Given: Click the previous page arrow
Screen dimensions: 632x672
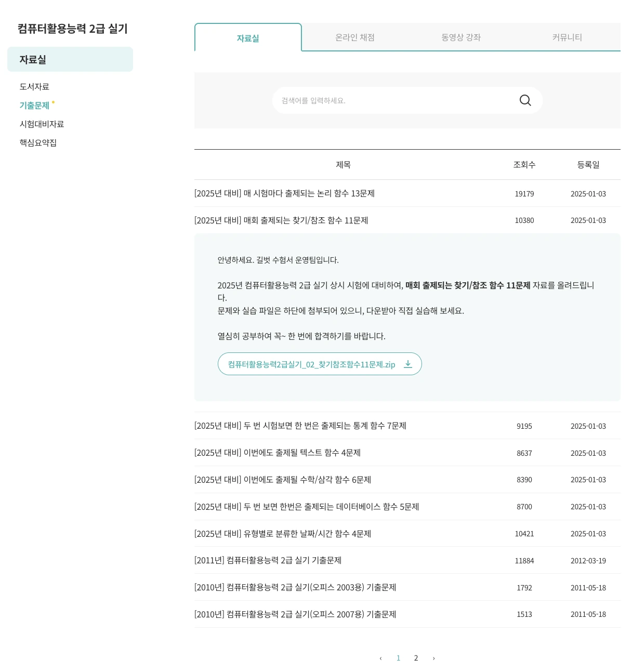Looking at the screenshot, I should (381, 658).
